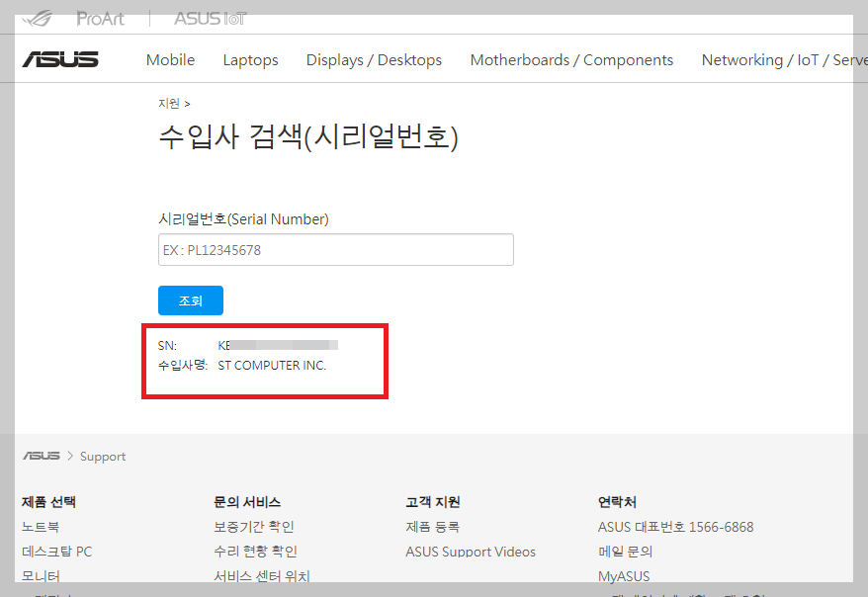The image size is (868, 597).
Task: Click the 시리얼번호(Serial Number) field label
Action: [x=243, y=219]
